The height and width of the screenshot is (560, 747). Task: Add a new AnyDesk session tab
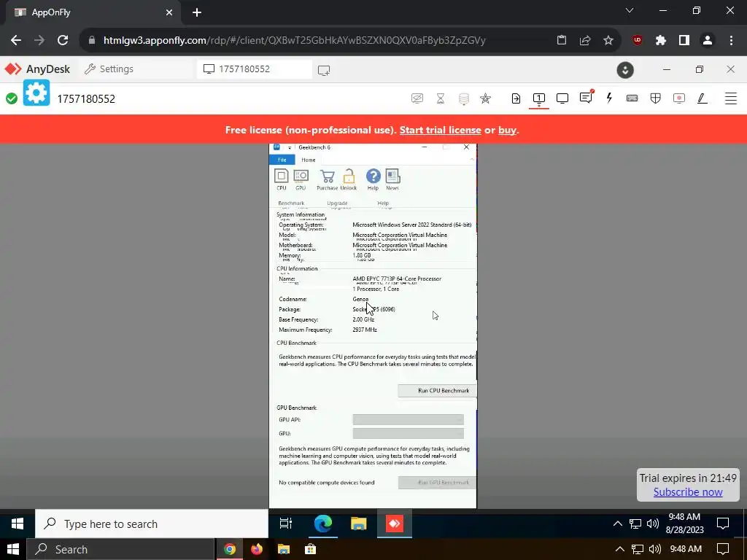pyautogui.click(x=324, y=70)
